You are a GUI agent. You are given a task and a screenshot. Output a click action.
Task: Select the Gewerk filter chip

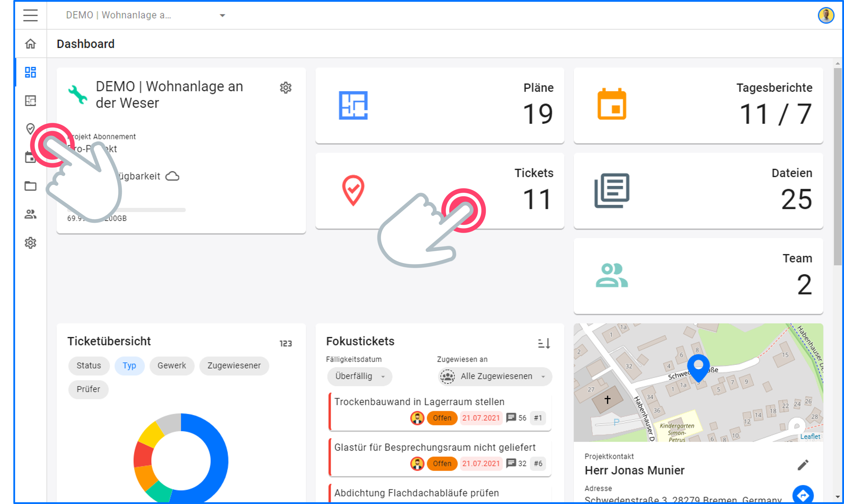click(x=171, y=365)
